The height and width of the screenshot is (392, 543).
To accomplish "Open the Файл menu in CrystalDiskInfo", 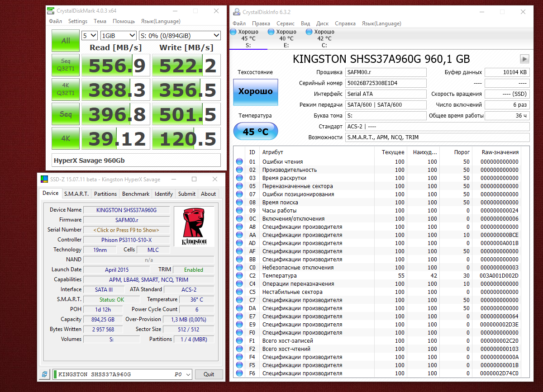I will coord(239,24).
